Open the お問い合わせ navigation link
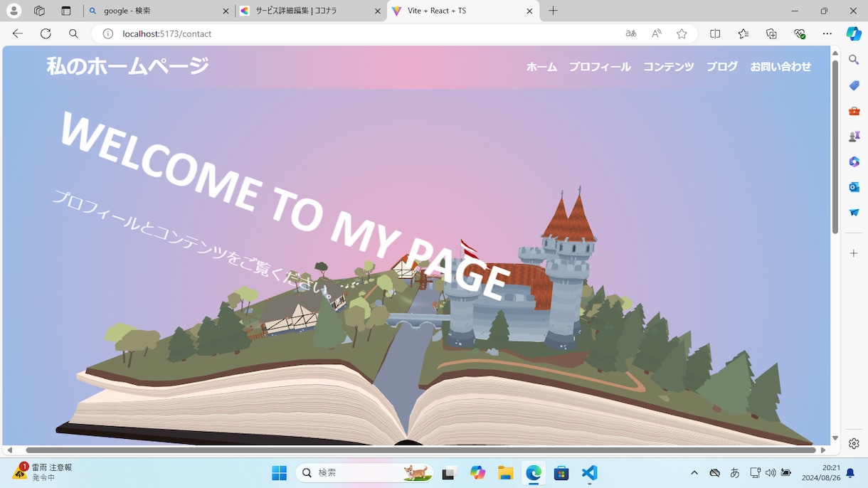This screenshot has width=868, height=488. tap(780, 67)
